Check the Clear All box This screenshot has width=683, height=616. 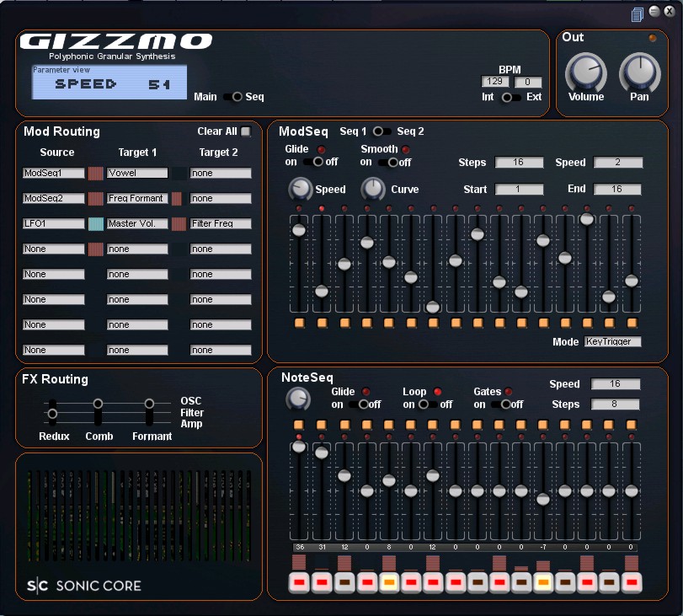point(246,131)
